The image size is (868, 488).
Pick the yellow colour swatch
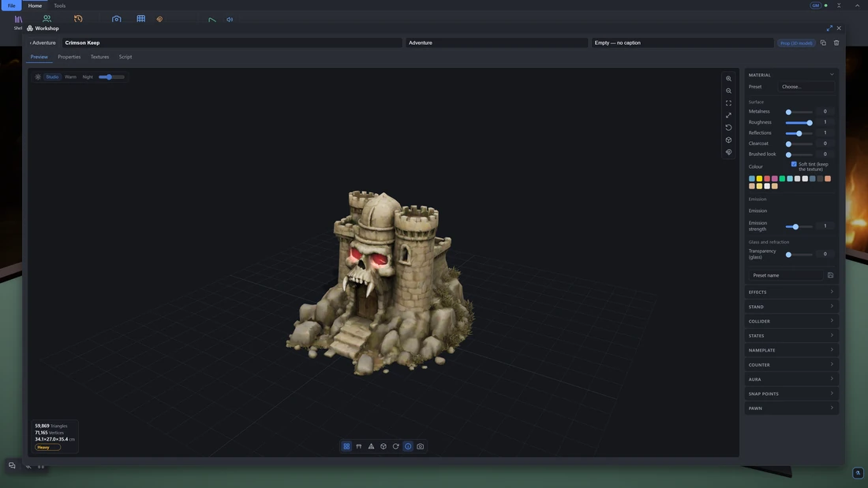point(759,179)
